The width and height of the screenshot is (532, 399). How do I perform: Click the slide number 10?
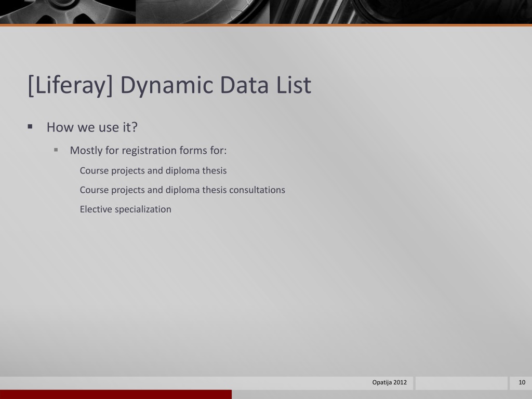pos(522,382)
